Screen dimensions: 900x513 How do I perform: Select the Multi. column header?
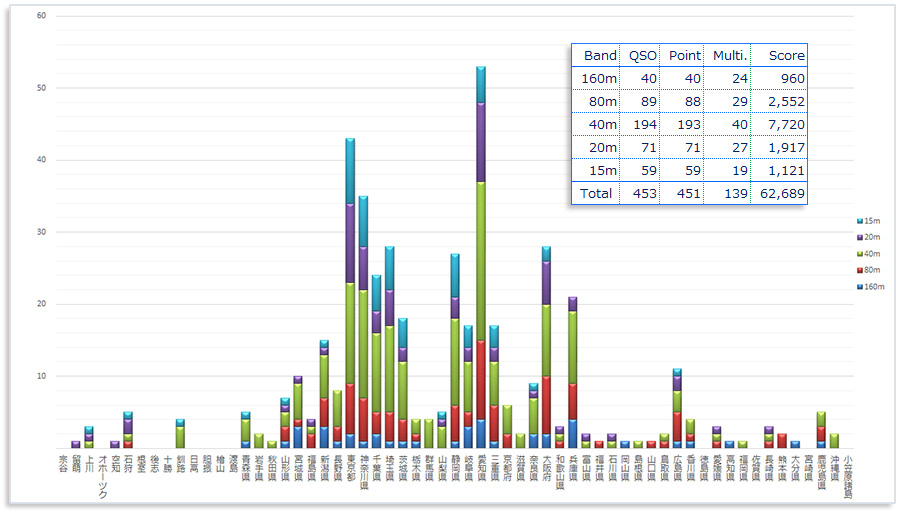(726, 56)
